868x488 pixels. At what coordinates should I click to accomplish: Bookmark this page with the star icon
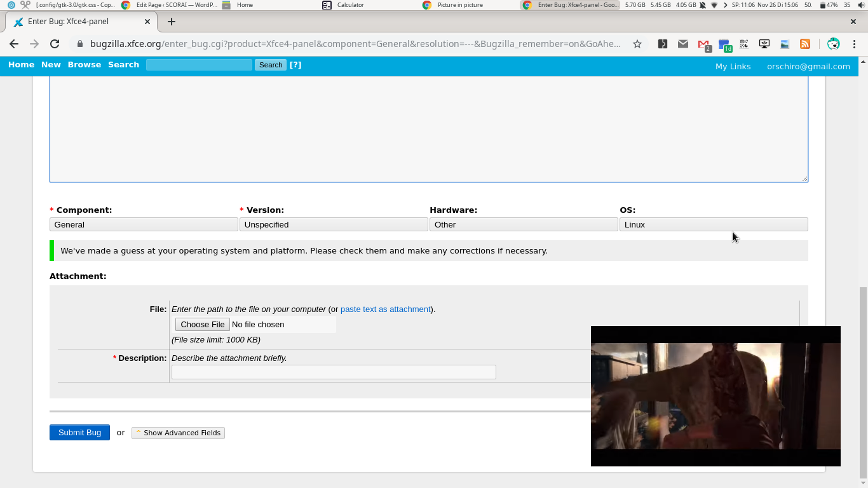pos(637,44)
